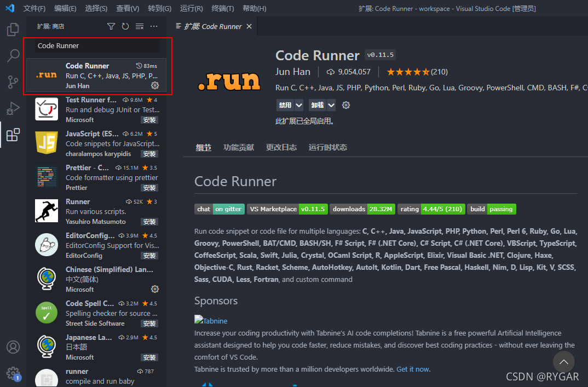
Task: Open the 转到(G) menu
Action: (x=159, y=8)
